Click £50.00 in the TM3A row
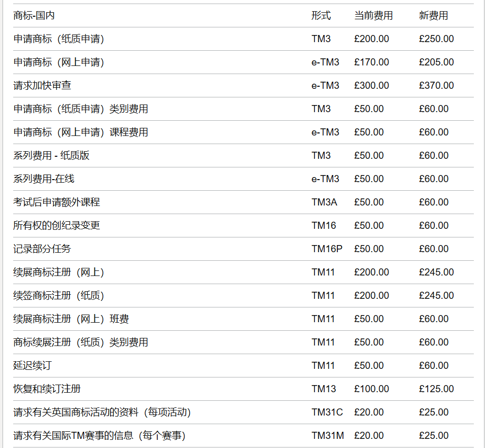485x448 pixels. [x=369, y=202]
